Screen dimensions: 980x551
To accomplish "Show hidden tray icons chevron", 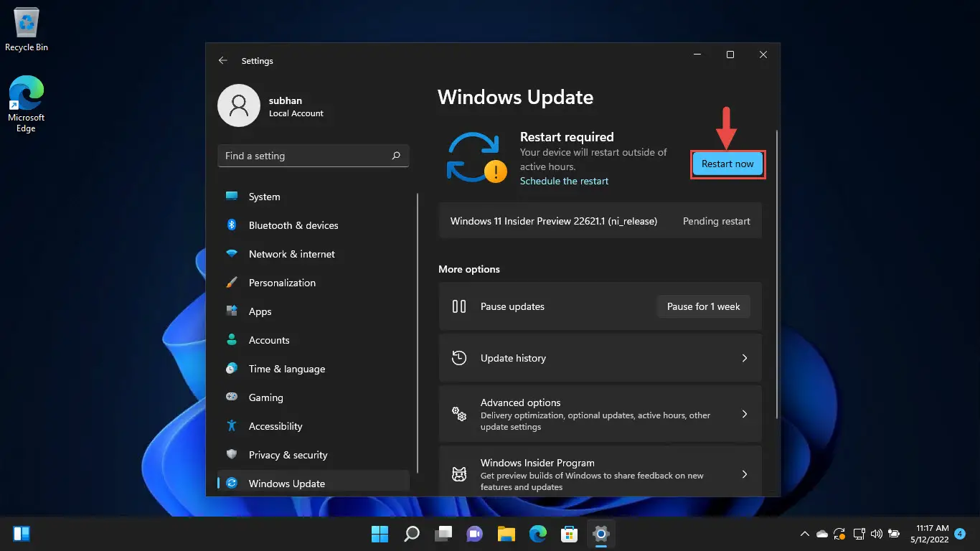I will 805,534.
